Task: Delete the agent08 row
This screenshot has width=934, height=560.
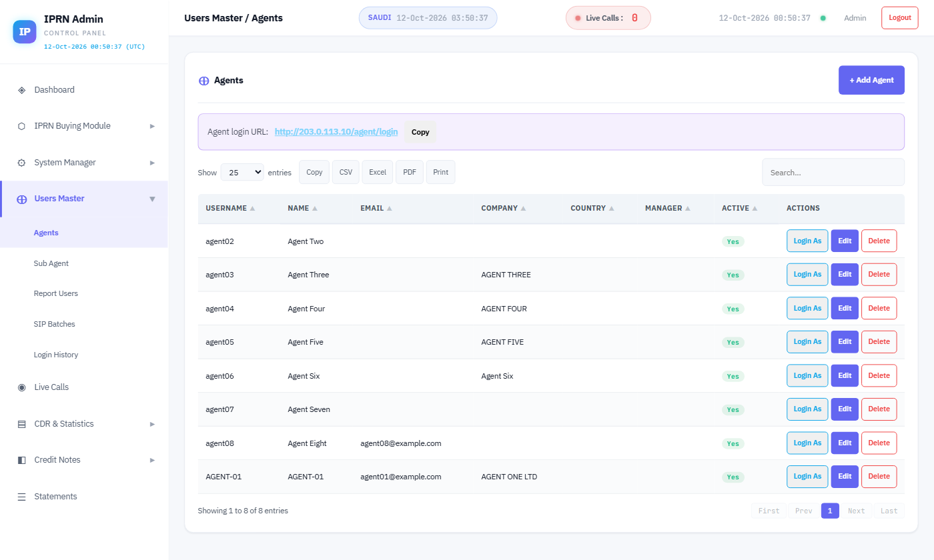Action: click(x=879, y=443)
